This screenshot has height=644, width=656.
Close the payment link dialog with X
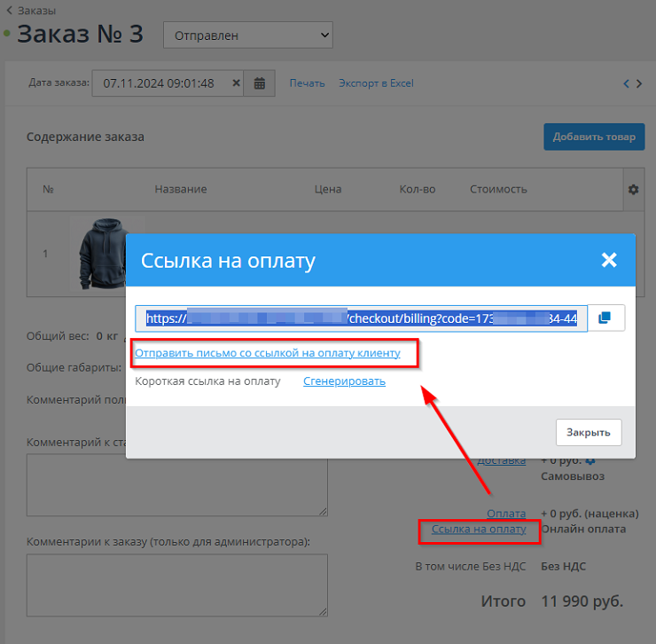[x=608, y=260]
